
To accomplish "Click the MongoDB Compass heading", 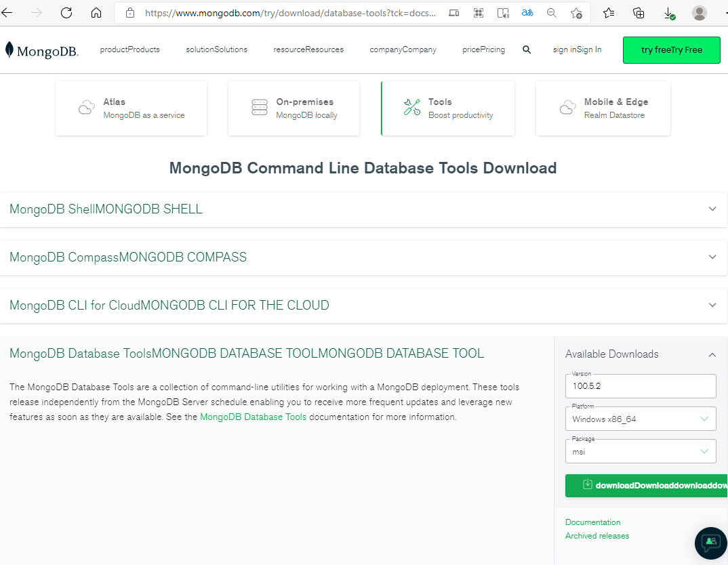I will (x=128, y=257).
